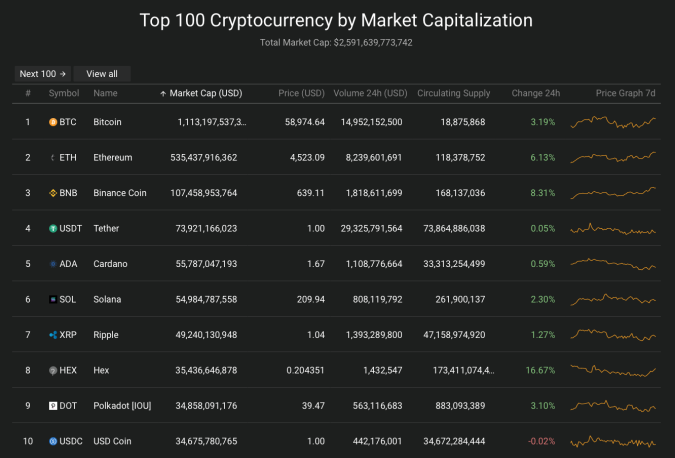Click the Cardano ADA coin icon
The width and height of the screenshot is (675, 458).
coord(53,264)
